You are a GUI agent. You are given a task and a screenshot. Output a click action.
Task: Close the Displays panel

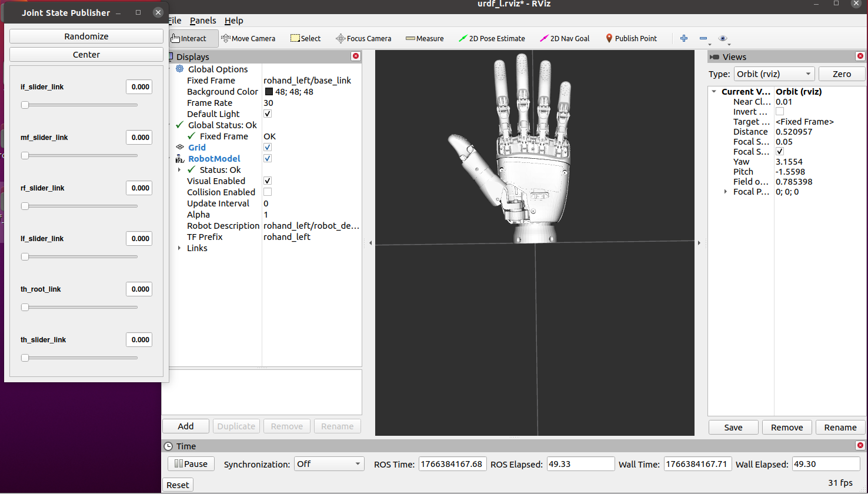point(355,56)
